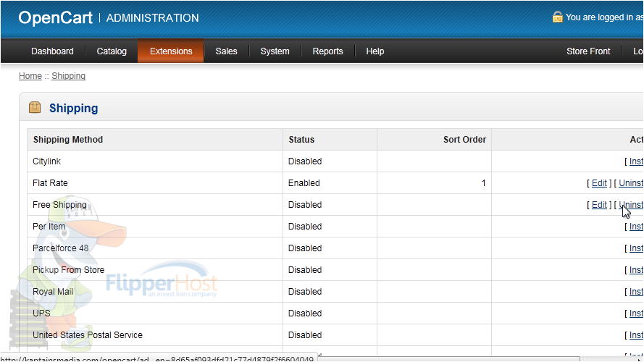
Task: Install the Parcelforce 48 shipping method
Action: [636, 248]
